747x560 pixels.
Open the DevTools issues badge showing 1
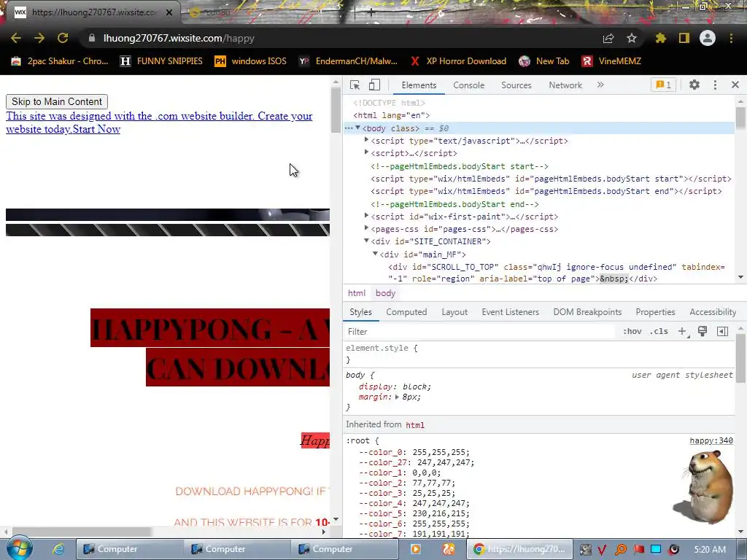pos(663,85)
